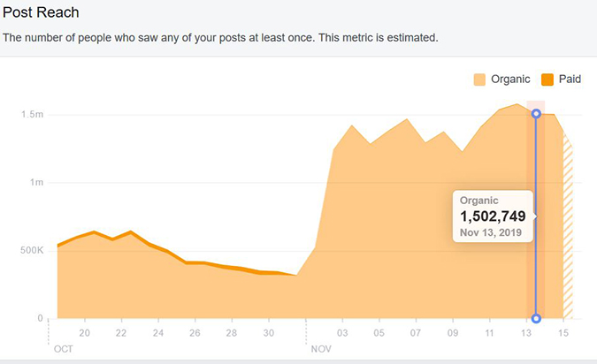597x364 pixels.
Task: Click the bottom circle marker on the axis
Action: tap(536, 318)
